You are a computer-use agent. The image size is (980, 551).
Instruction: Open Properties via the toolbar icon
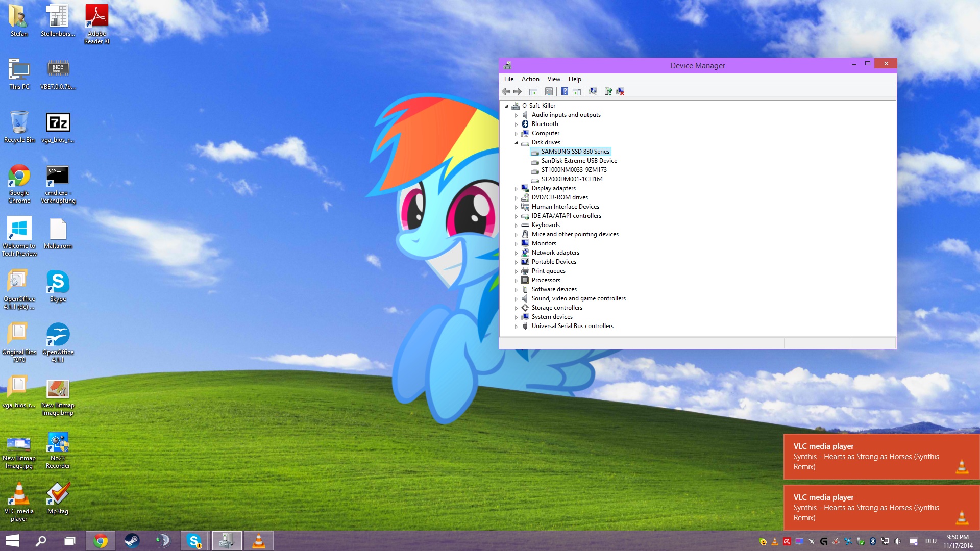click(549, 92)
